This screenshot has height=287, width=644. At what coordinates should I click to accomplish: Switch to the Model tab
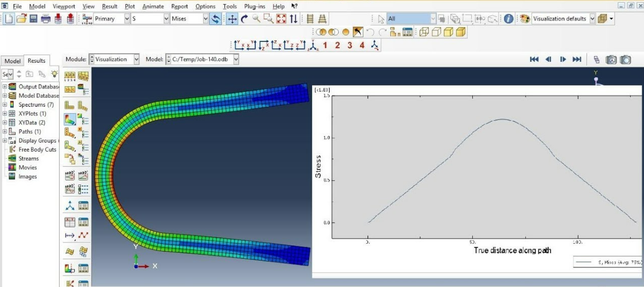tap(12, 61)
